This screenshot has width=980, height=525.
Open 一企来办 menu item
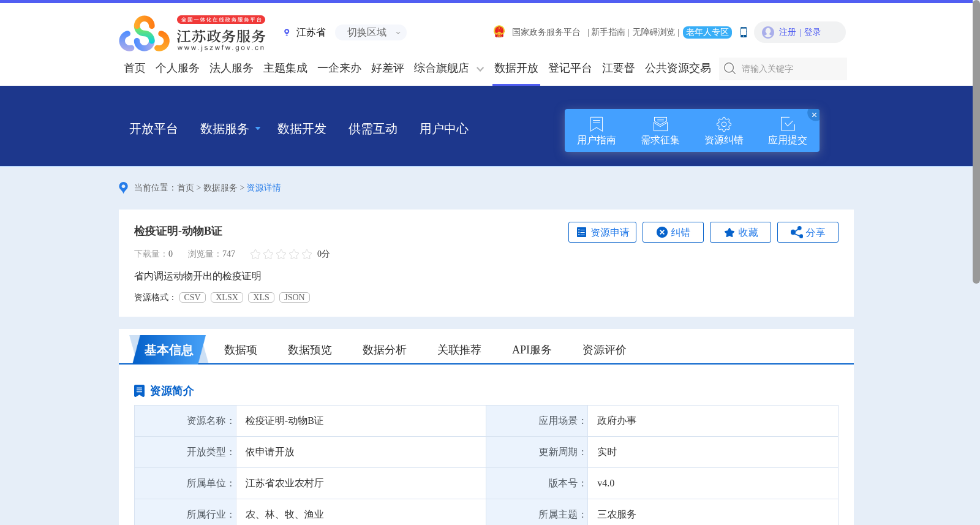point(339,68)
